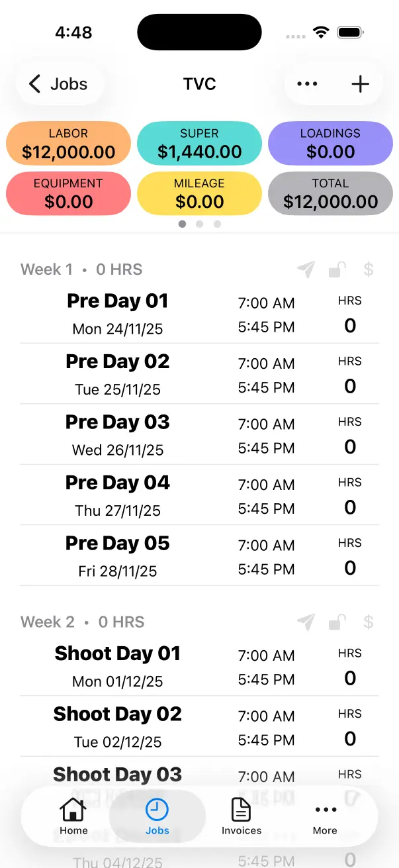The height and width of the screenshot is (868, 399).
Task: Lock Week 2 using its padlock icon
Action: point(337,622)
